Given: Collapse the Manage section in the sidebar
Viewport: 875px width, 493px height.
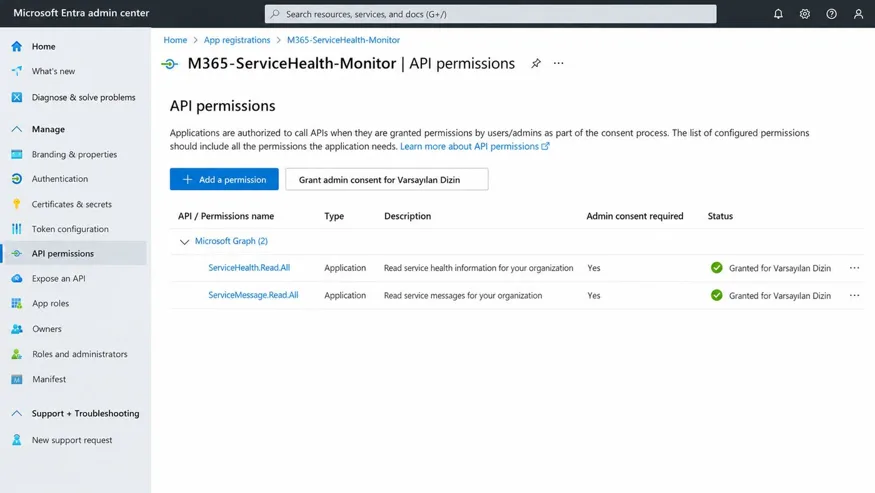Looking at the screenshot, I should 17,129.
